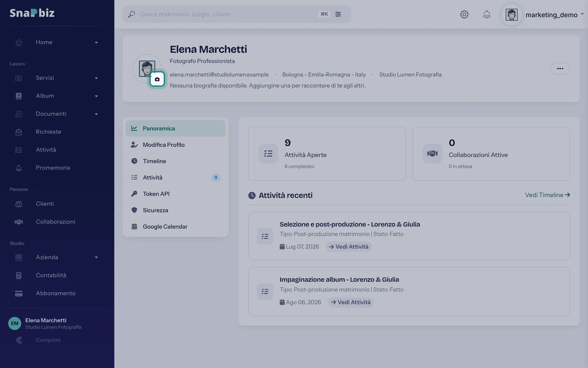This screenshot has height=368, width=588.
Task: Click the Richieste inbox icon in sidebar
Action: [x=19, y=132]
